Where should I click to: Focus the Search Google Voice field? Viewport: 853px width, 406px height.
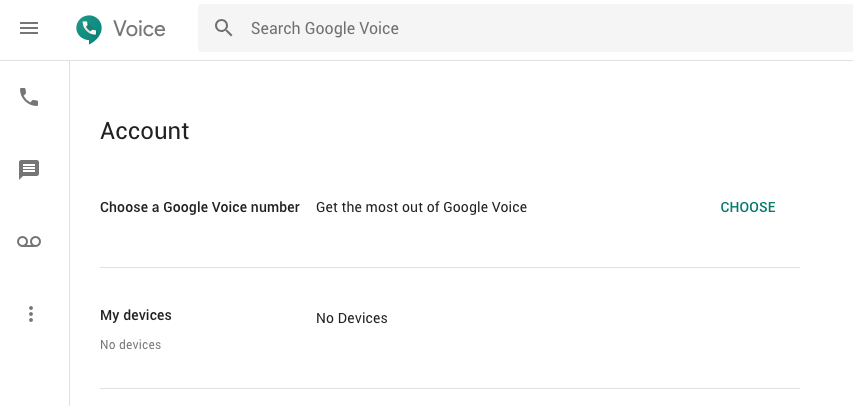pyautogui.click(x=500, y=28)
